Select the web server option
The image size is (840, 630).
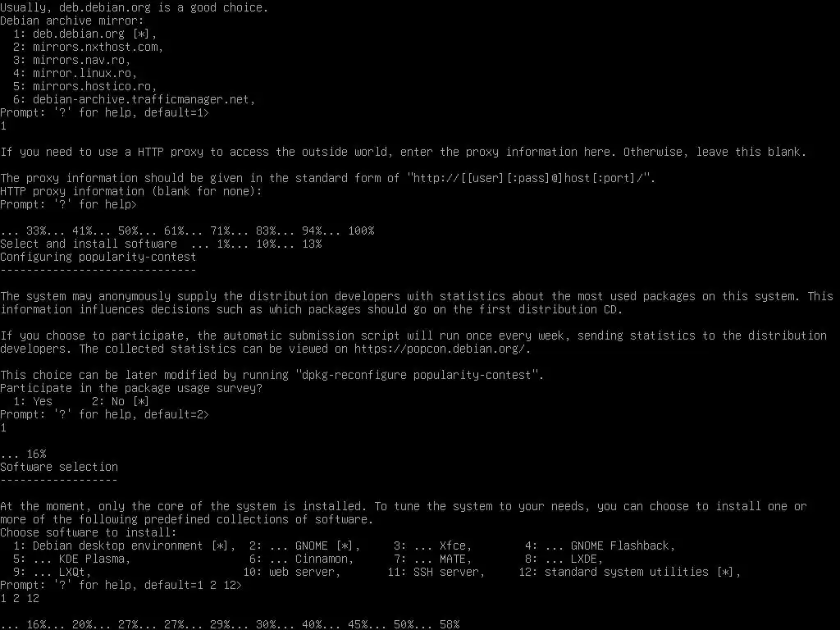point(291,572)
